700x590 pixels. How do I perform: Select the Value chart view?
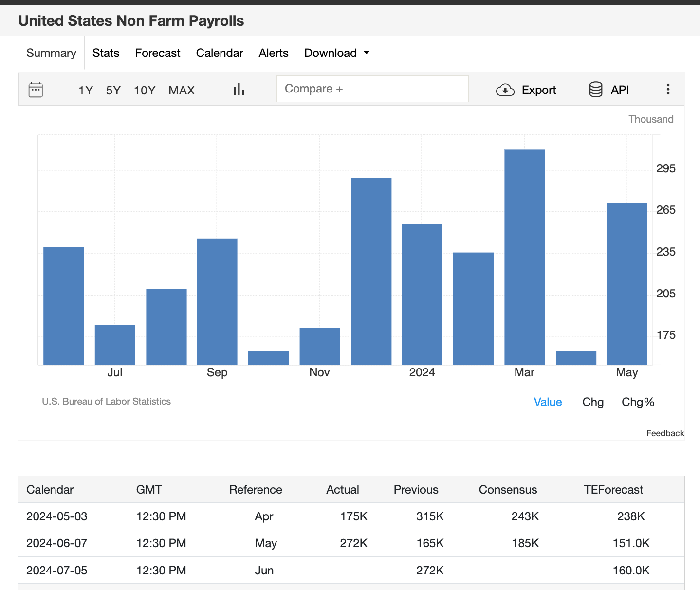pos(548,402)
